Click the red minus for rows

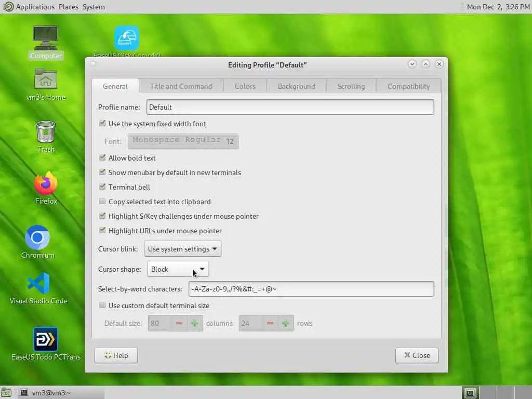point(270,323)
